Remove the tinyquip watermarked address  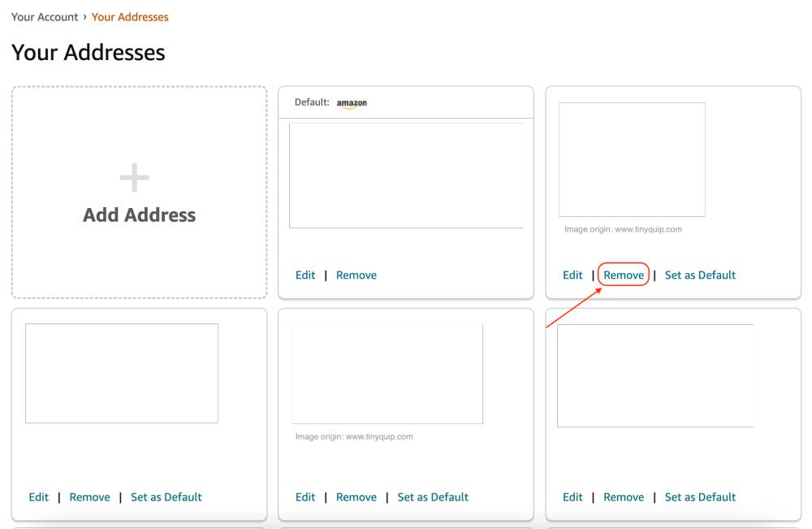click(356, 496)
